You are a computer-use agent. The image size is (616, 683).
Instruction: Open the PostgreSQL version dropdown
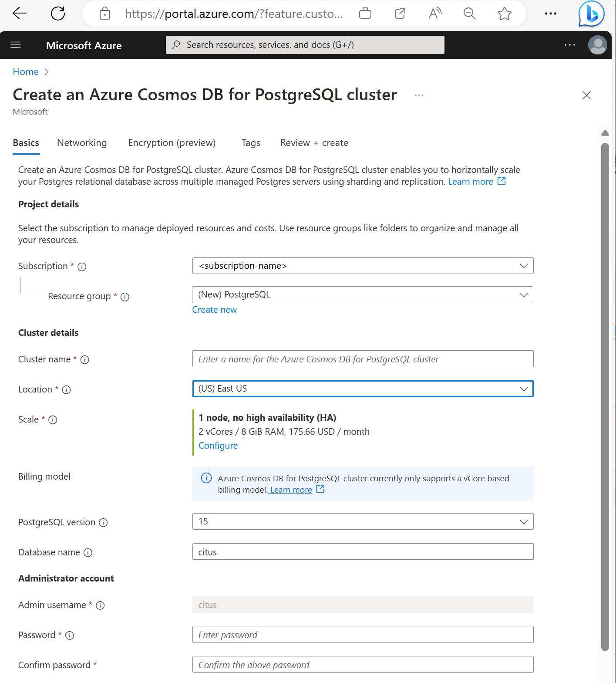(x=363, y=521)
